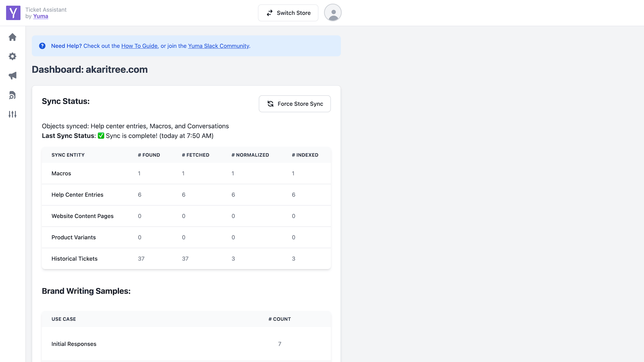Click Macros found value 1

[x=139, y=173]
